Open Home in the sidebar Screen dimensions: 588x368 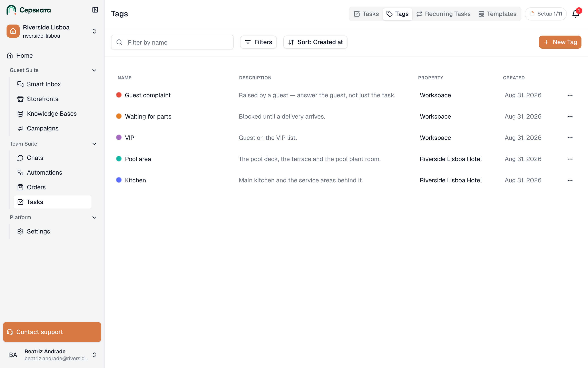click(x=52, y=55)
